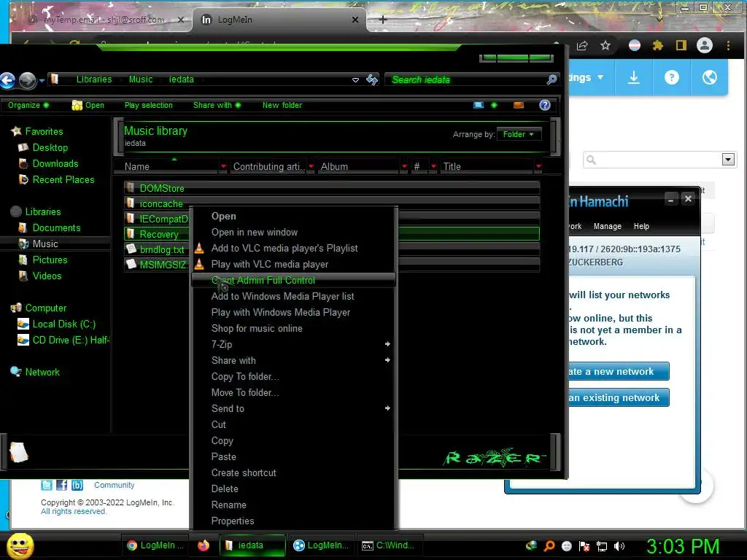The image size is (747, 560).
Task: Choose Delete in the context menu
Action: 293,489
